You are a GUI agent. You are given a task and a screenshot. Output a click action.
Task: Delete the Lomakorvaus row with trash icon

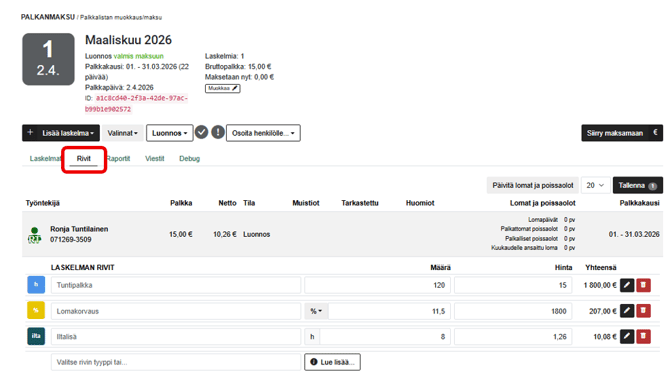point(644,311)
